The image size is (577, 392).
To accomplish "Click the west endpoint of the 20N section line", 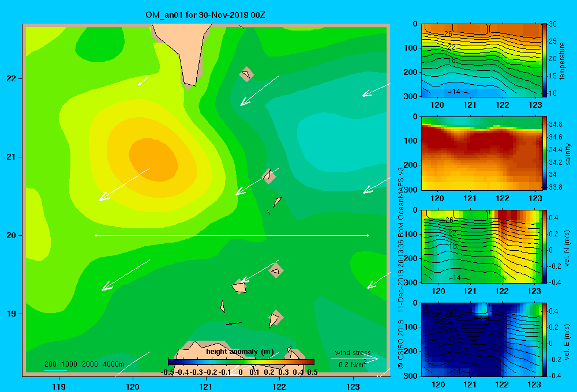I will tap(96, 235).
